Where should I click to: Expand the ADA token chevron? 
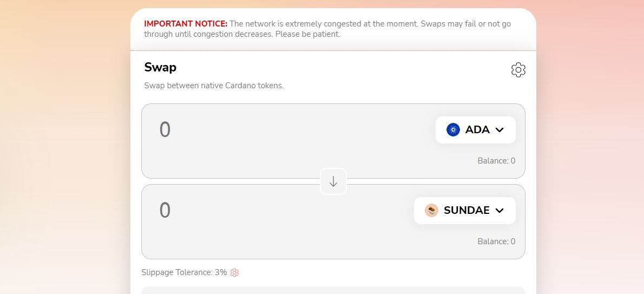[x=500, y=130]
